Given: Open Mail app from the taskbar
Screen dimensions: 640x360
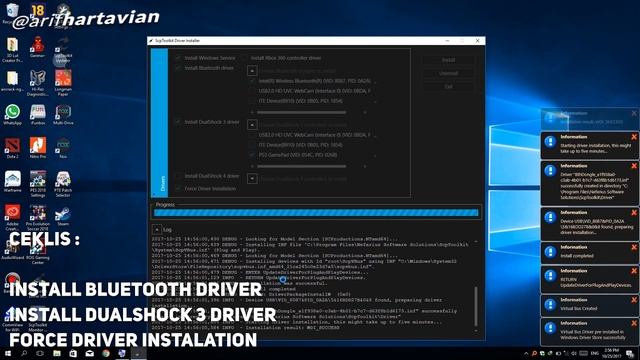Looking at the screenshot, I should (89, 353).
